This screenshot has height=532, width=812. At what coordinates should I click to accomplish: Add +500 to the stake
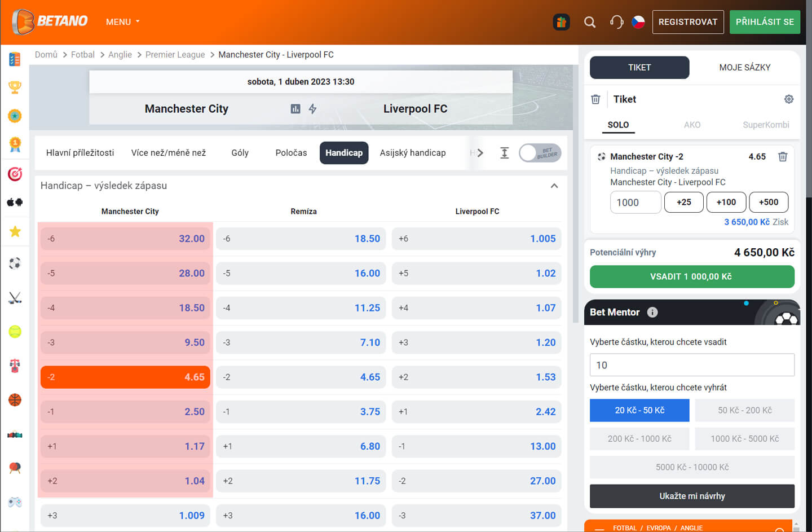769,202
